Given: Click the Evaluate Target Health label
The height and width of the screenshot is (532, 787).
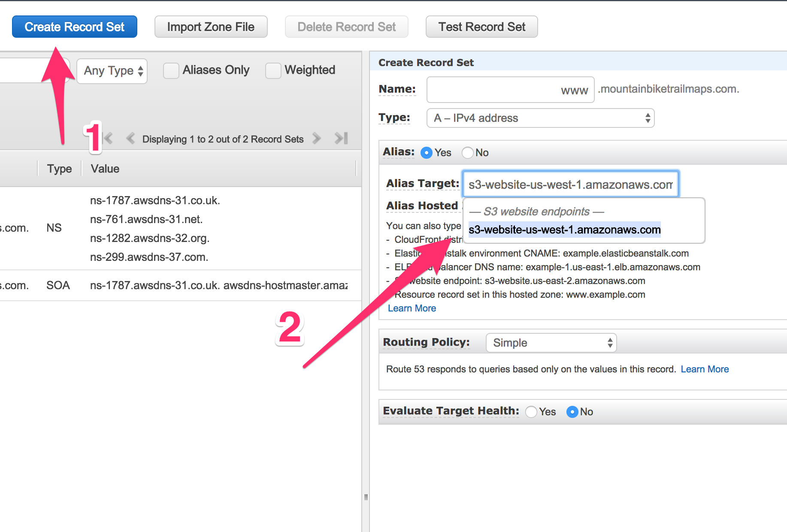Looking at the screenshot, I should point(451,411).
